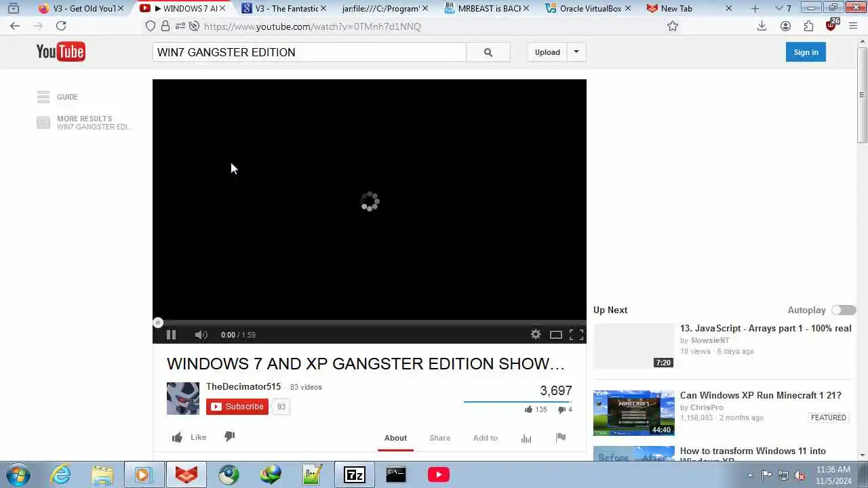868x488 pixels.
Task: Open JavaScript Arrays part 1 video thumbnail
Action: [x=634, y=346]
